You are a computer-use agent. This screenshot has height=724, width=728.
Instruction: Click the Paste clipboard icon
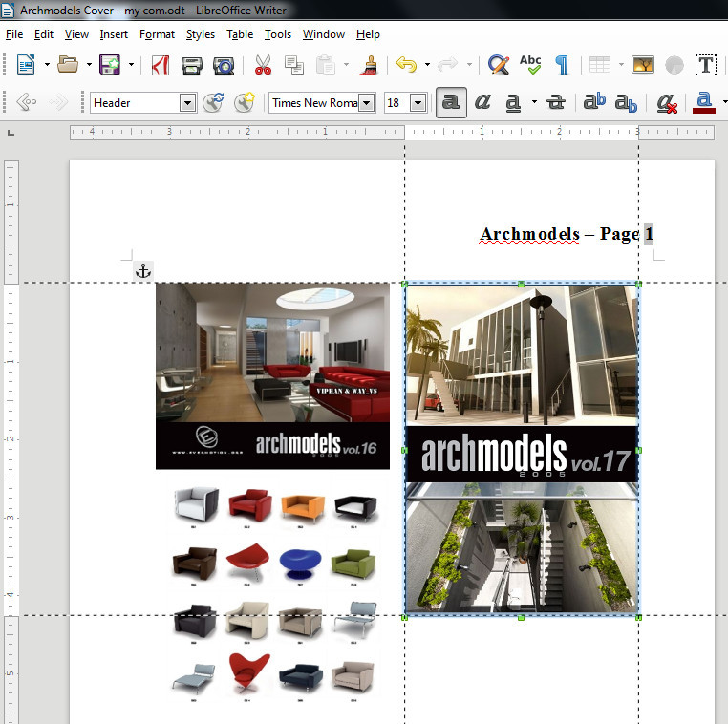click(326, 65)
